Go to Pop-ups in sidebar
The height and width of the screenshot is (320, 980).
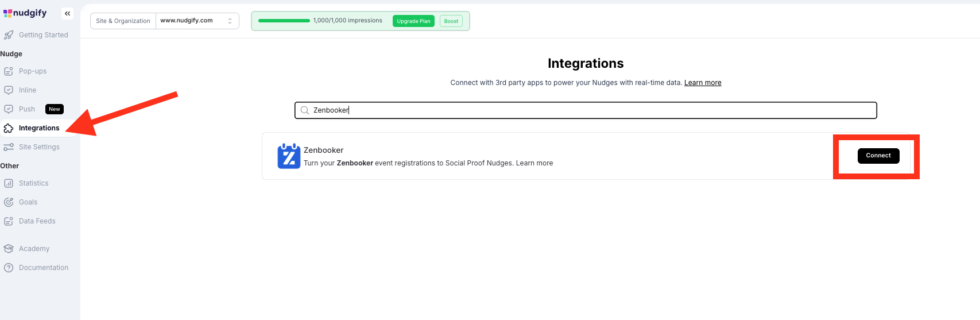[x=33, y=71]
